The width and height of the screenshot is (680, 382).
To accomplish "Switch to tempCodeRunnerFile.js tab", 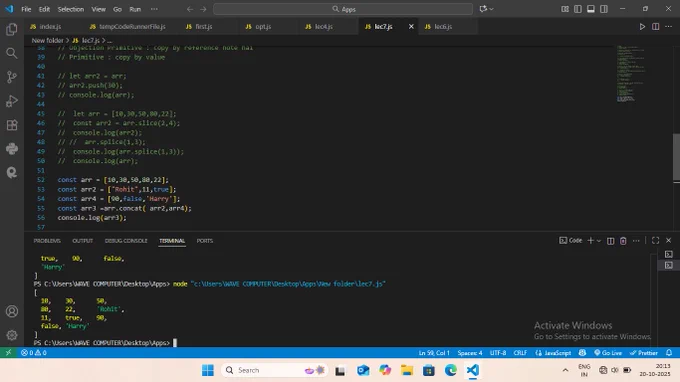I will [131, 26].
